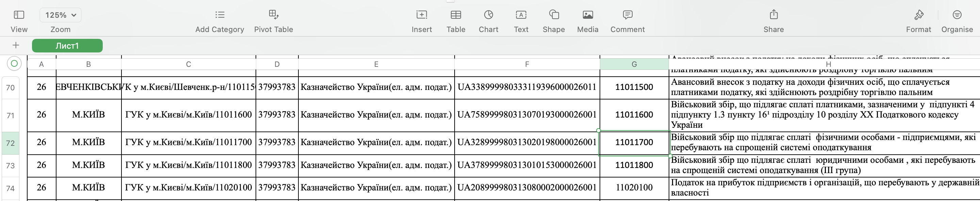Screen dimensions: 980x201
Task: Open the Media insertion menu
Action: 588,15
